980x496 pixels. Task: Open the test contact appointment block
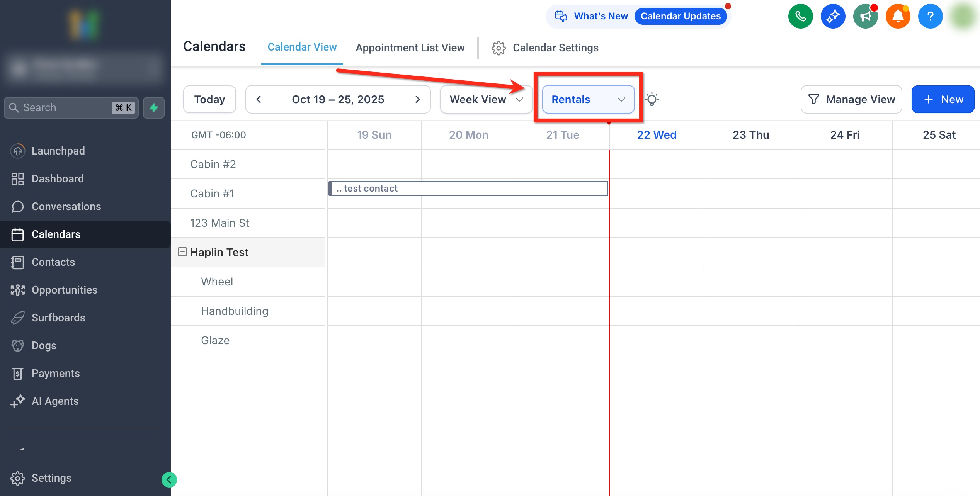pyautogui.click(x=468, y=189)
